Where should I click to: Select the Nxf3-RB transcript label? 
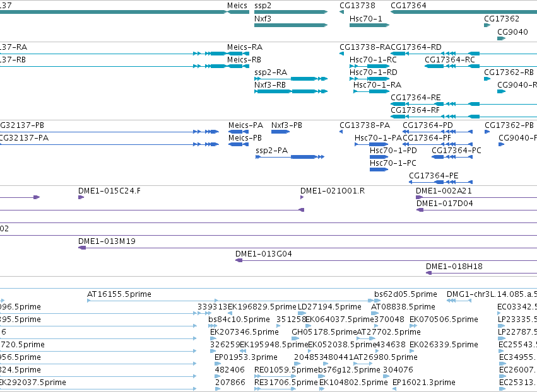click(x=270, y=85)
